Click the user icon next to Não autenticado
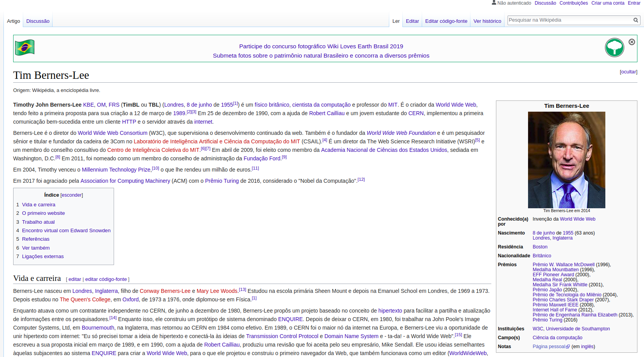 [494, 3]
